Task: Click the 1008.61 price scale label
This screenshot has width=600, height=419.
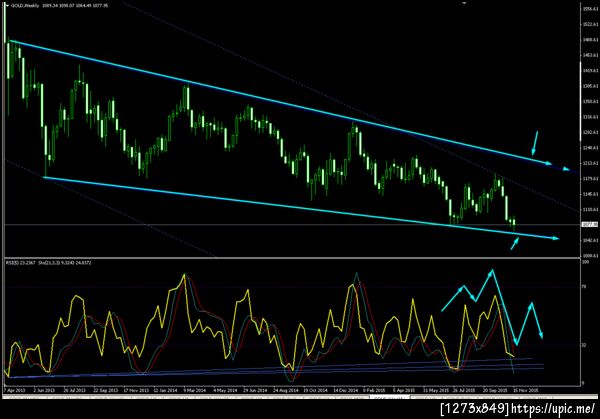Action: (591, 256)
